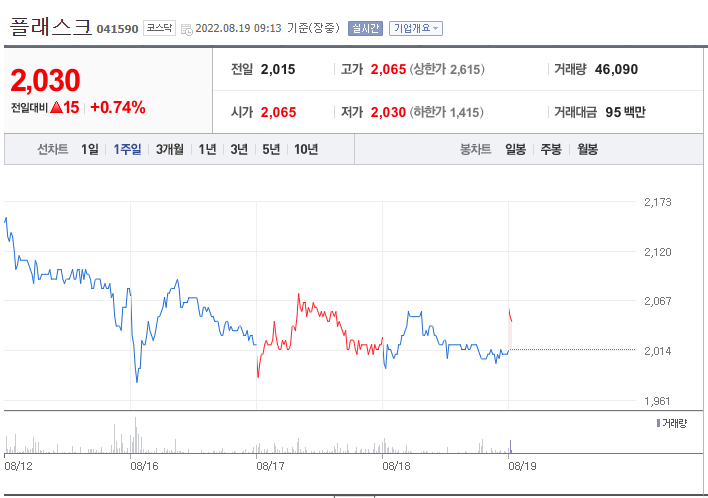Click the 거래량 value 46,090
The height and width of the screenshot is (498, 708).
pyautogui.click(x=616, y=69)
